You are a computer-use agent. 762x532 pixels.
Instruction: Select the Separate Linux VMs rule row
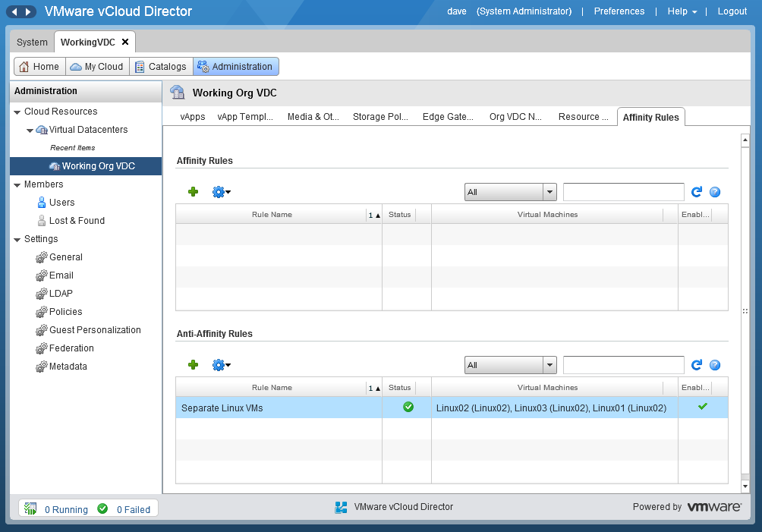pyautogui.click(x=278, y=408)
